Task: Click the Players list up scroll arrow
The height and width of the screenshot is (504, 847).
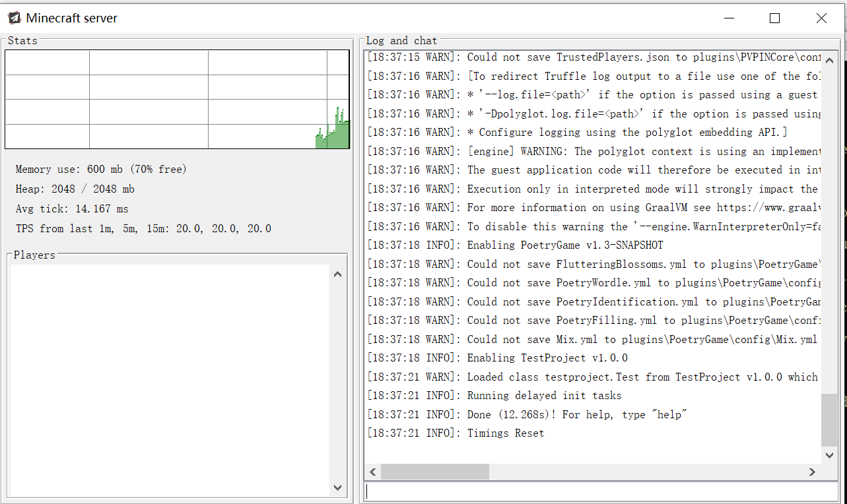Action: [x=338, y=274]
